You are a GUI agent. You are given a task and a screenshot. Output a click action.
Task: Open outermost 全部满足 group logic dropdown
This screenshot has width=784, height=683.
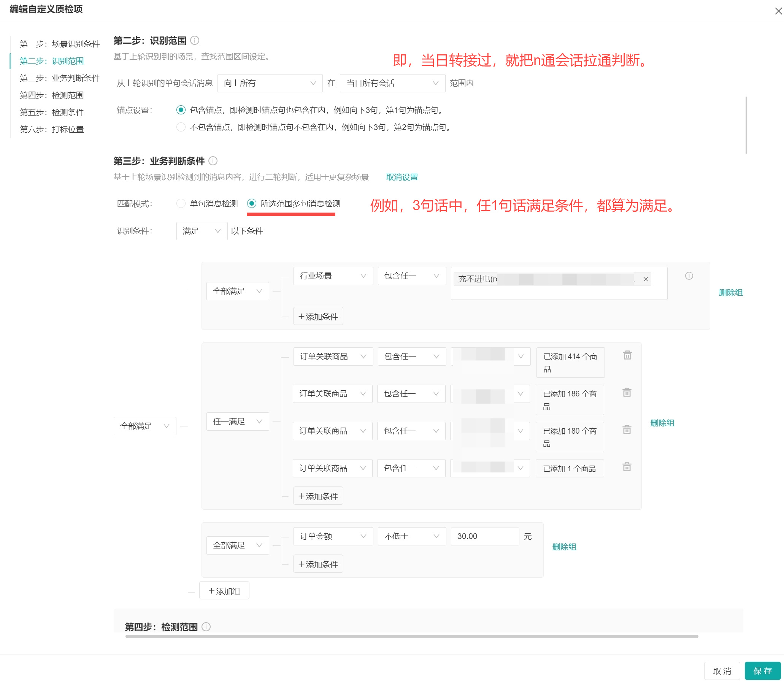[x=145, y=426]
